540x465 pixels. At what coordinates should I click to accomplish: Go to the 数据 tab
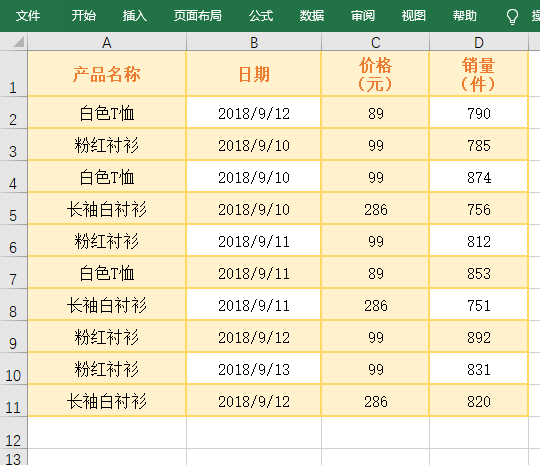point(312,16)
